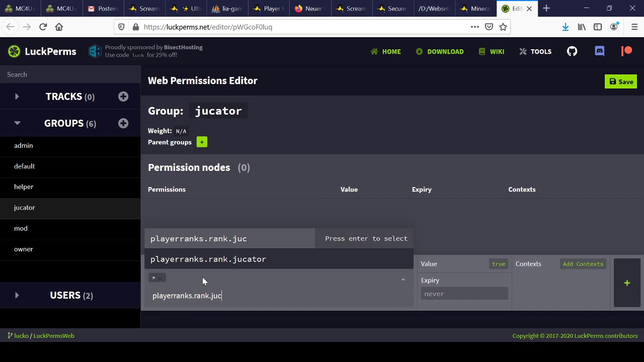The height and width of the screenshot is (362, 644).
Task: Bookmark this page with the star
Action: click(503, 27)
